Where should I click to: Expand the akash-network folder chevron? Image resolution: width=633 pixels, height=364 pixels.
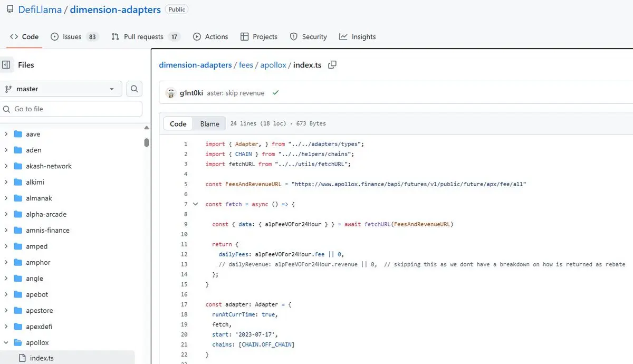click(x=6, y=166)
